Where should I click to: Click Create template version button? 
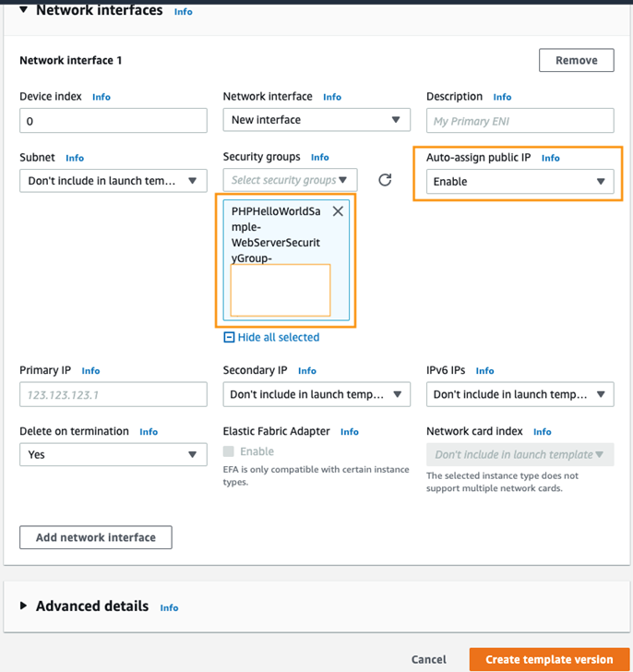[x=549, y=659]
